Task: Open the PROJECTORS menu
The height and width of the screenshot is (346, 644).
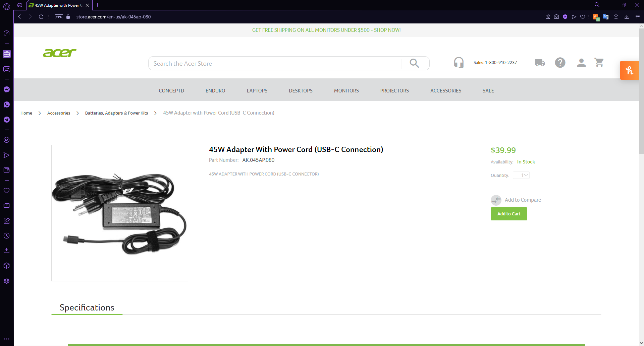Action: click(394, 91)
